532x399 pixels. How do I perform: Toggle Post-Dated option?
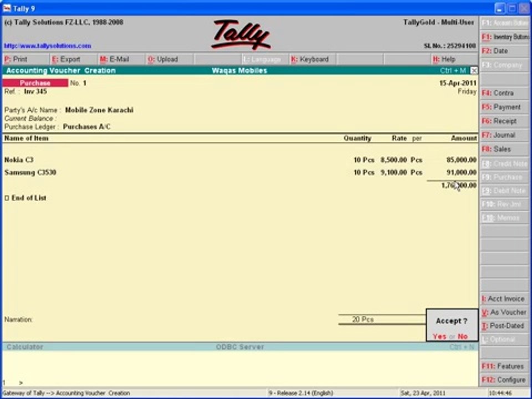[x=505, y=326]
